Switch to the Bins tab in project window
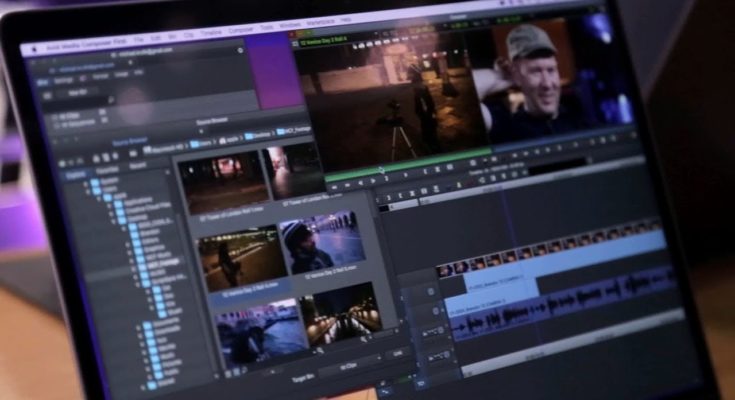Image resolution: width=735 pixels, height=400 pixels. tap(42, 83)
